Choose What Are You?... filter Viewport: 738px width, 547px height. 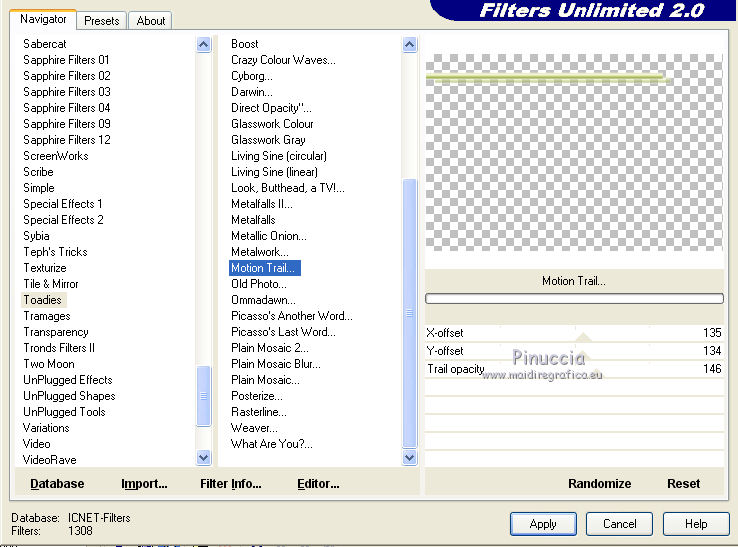point(271,444)
